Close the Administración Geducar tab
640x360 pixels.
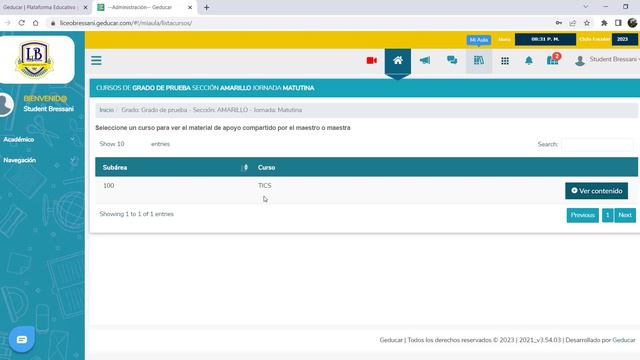[x=190, y=7]
